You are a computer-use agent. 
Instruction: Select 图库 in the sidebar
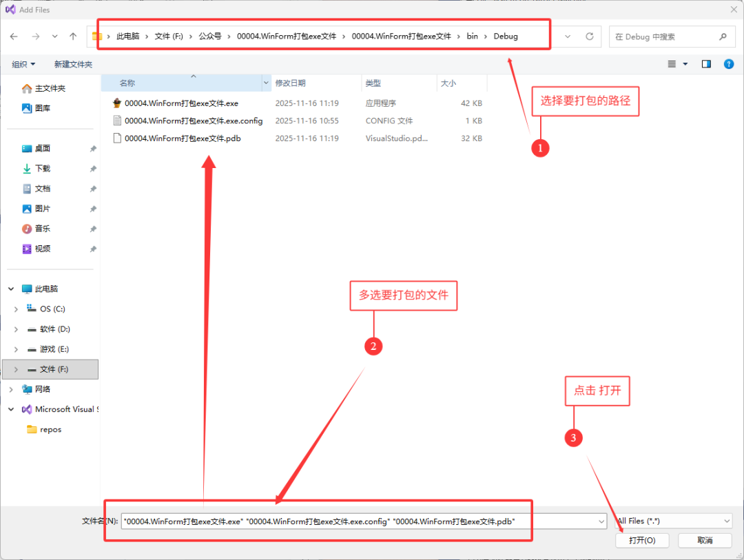pos(36,108)
